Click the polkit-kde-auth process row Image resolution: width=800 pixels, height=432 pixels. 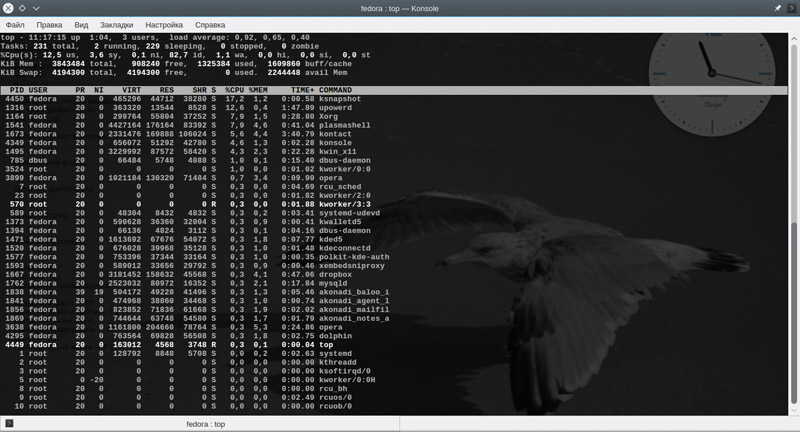pyautogui.click(x=197, y=257)
